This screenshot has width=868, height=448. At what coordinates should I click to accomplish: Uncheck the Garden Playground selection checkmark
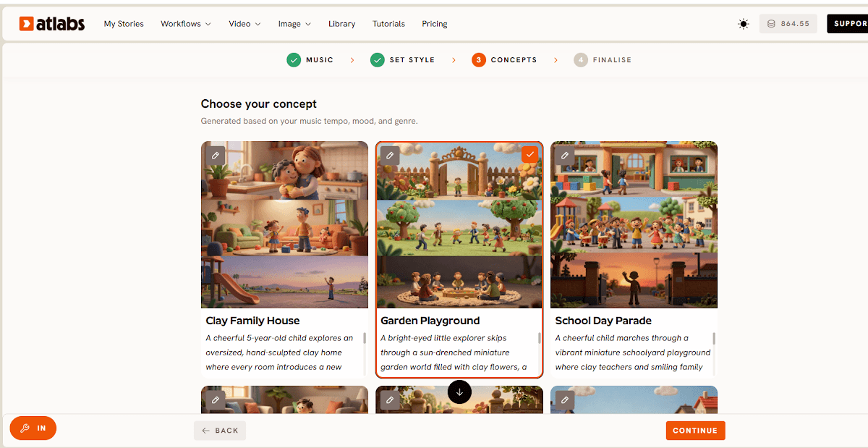point(530,154)
